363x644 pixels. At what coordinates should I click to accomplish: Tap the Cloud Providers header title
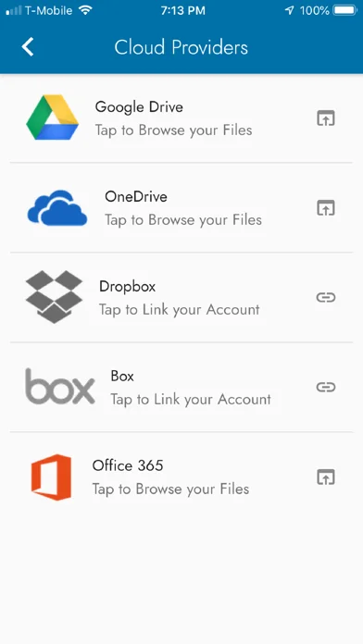point(181,47)
